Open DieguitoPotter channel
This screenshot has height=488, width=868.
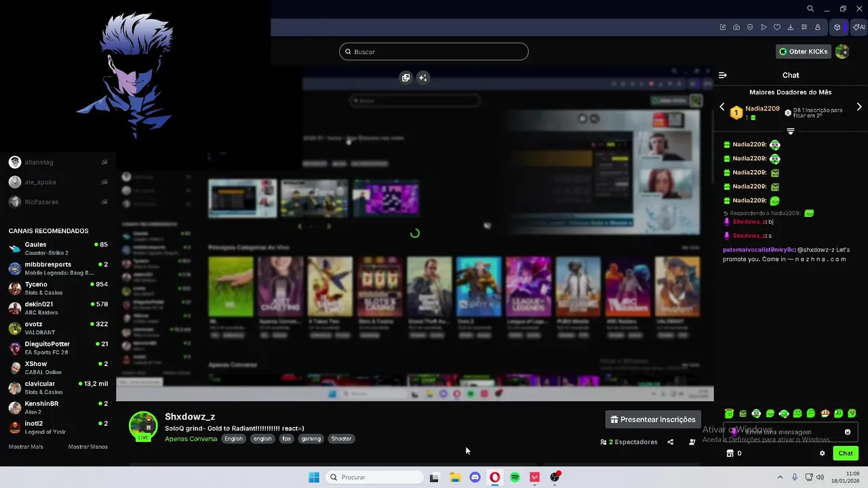(x=58, y=348)
